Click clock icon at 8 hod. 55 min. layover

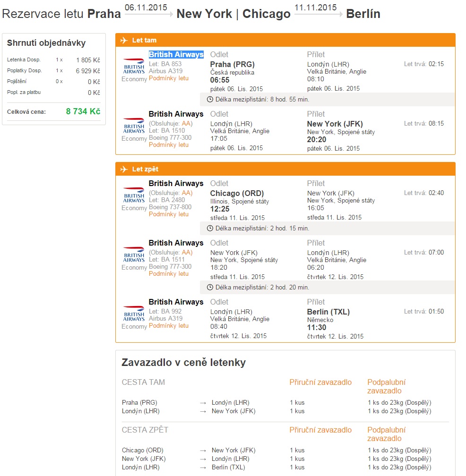210,99
